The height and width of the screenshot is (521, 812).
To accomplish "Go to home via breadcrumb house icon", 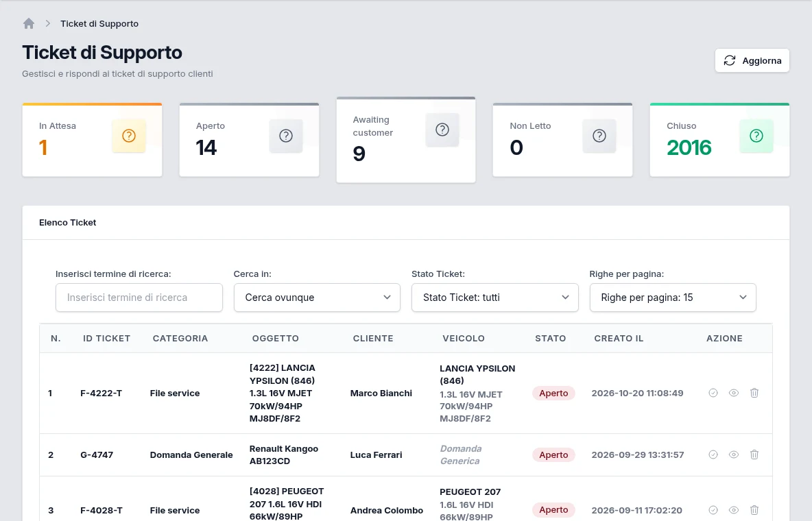I will click(x=29, y=23).
